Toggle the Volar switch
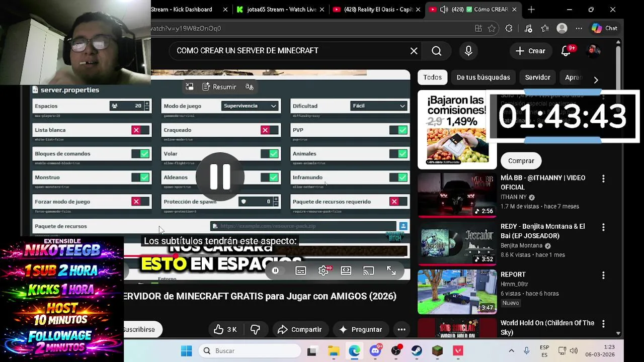Image resolution: width=644 pixels, height=362 pixels. [x=270, y=154]
